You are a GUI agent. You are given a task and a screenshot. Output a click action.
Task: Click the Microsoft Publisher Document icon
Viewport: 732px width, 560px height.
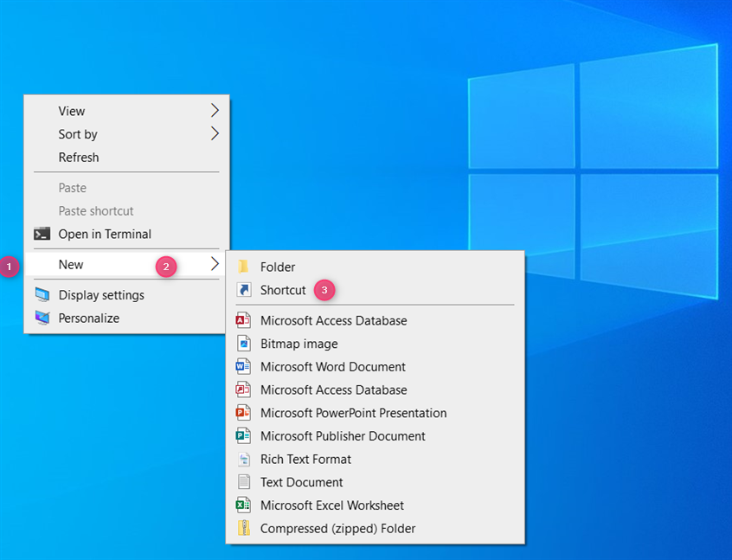246,435
